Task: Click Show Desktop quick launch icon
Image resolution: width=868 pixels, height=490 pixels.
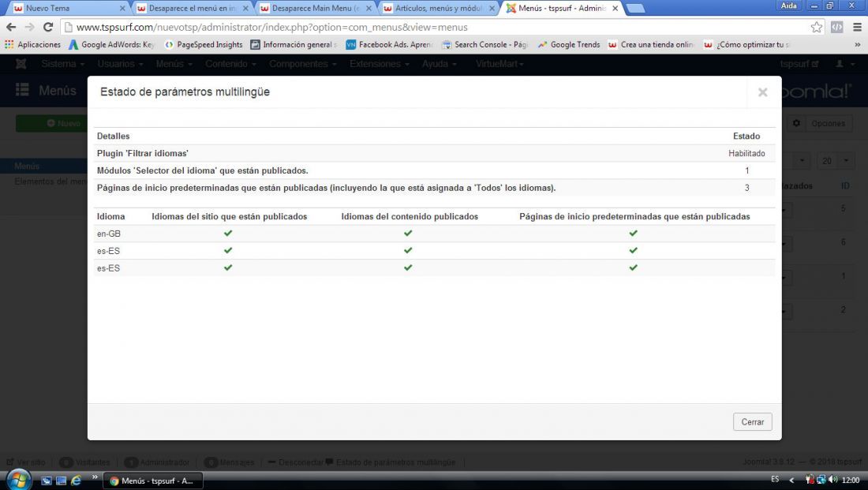Action: 62,481
